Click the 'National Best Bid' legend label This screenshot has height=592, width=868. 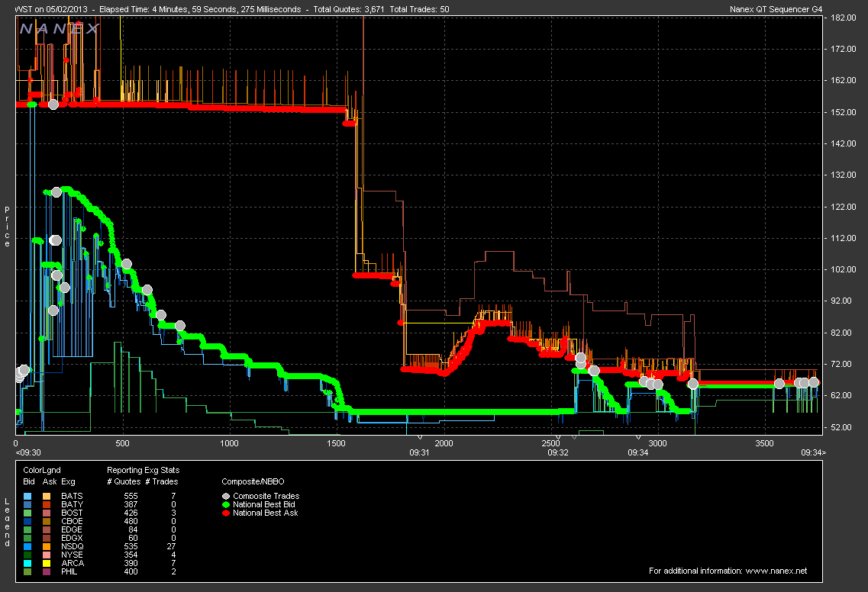coord(264,504)
